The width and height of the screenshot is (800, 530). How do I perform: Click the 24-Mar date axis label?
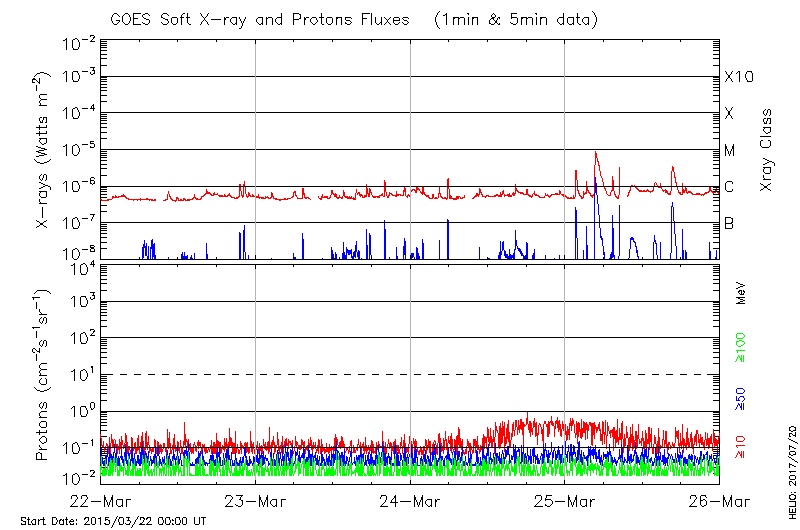pos(410,499)
